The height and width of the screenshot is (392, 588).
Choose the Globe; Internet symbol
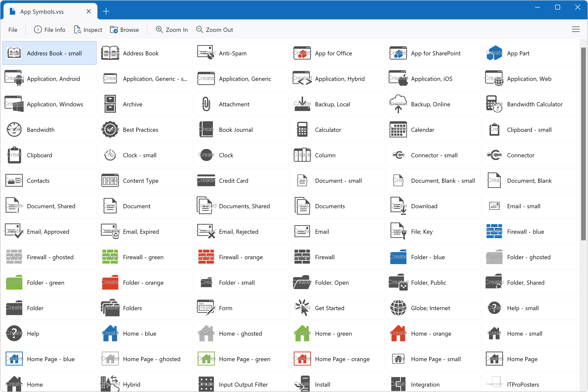[433, 308]
